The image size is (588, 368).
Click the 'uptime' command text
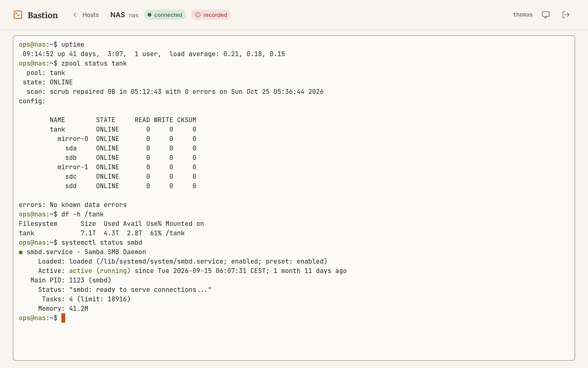tap(73, 45)
